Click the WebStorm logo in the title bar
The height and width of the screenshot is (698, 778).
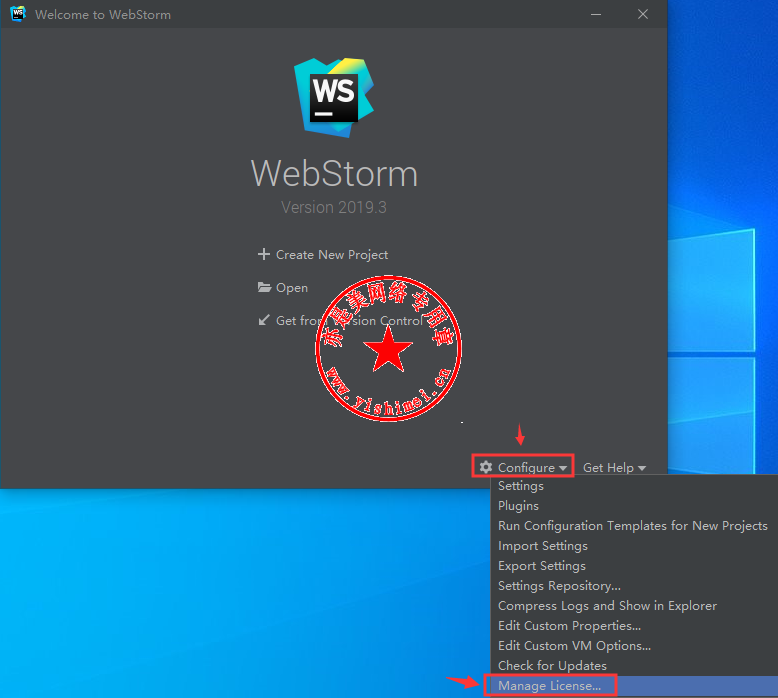coord(18,14)
